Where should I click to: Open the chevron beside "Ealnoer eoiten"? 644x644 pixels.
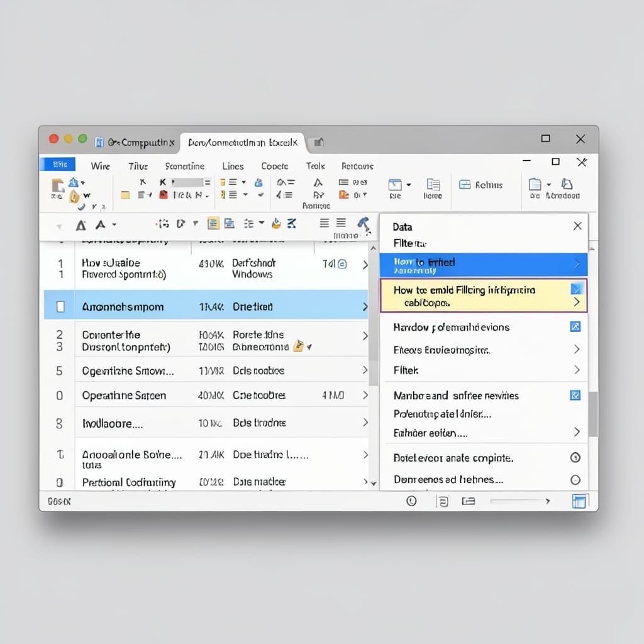[577, 431]
